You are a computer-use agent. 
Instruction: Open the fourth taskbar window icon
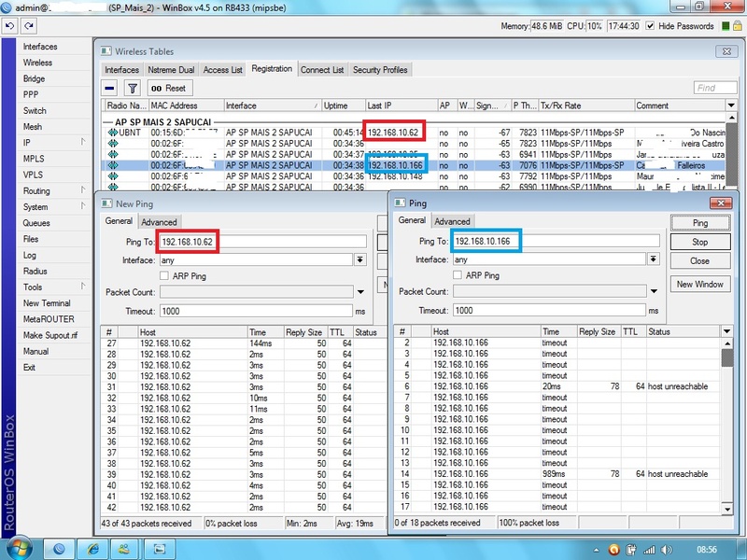(x=159, y=549)
